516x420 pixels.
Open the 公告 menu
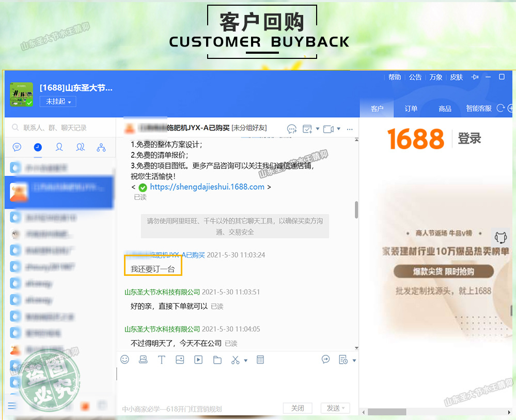tap(415, 77)
